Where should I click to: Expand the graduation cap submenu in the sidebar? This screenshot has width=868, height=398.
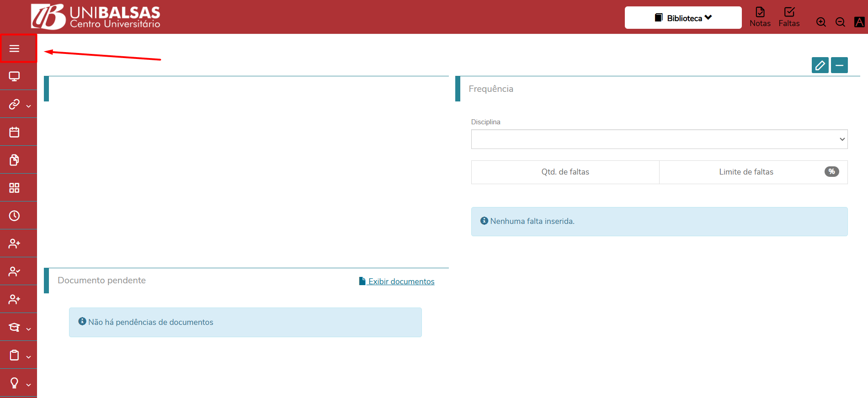coord(18,328)
